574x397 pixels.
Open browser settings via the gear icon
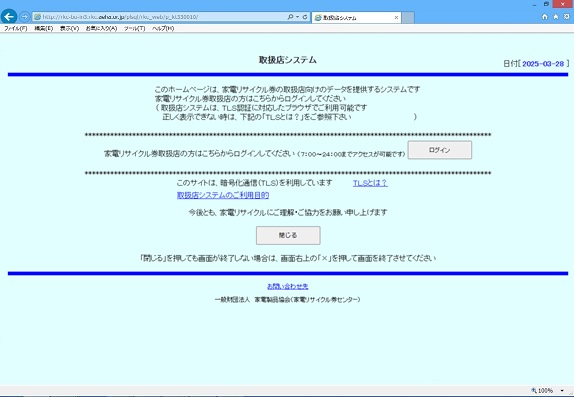(x=567, y=16)
